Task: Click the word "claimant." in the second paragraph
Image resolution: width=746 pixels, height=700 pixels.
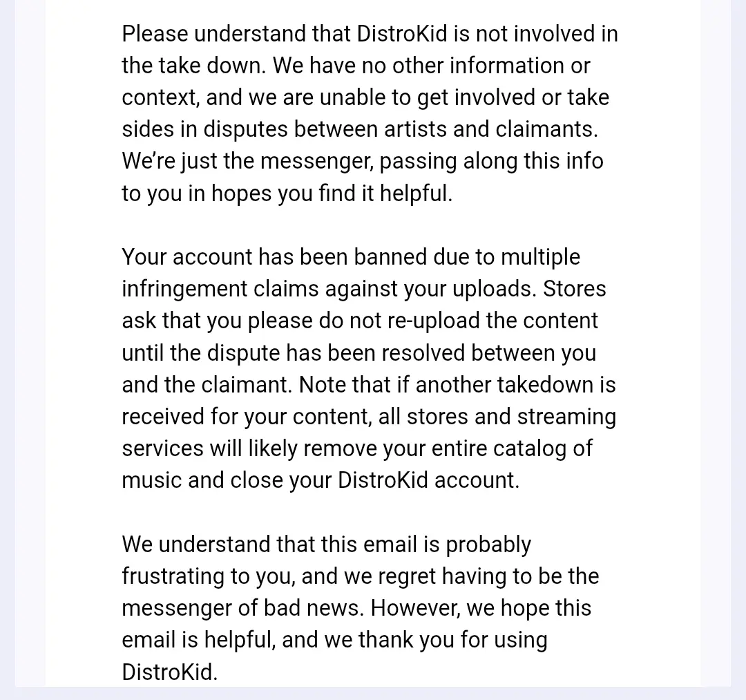Action: (x=247, y=384)
